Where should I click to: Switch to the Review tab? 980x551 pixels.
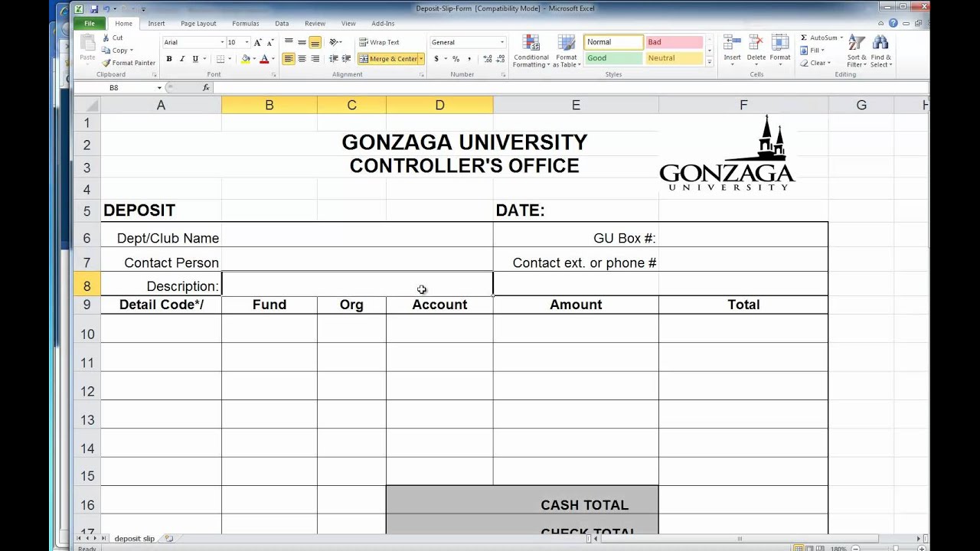pyautogui.click(x=315, y=24)
